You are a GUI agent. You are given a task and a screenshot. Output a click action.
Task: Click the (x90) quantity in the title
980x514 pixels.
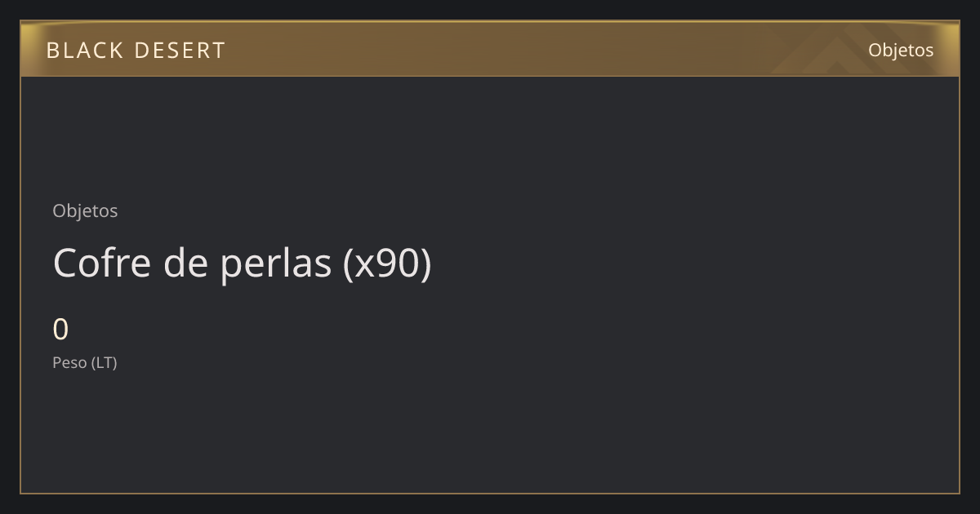click(387, 263)
